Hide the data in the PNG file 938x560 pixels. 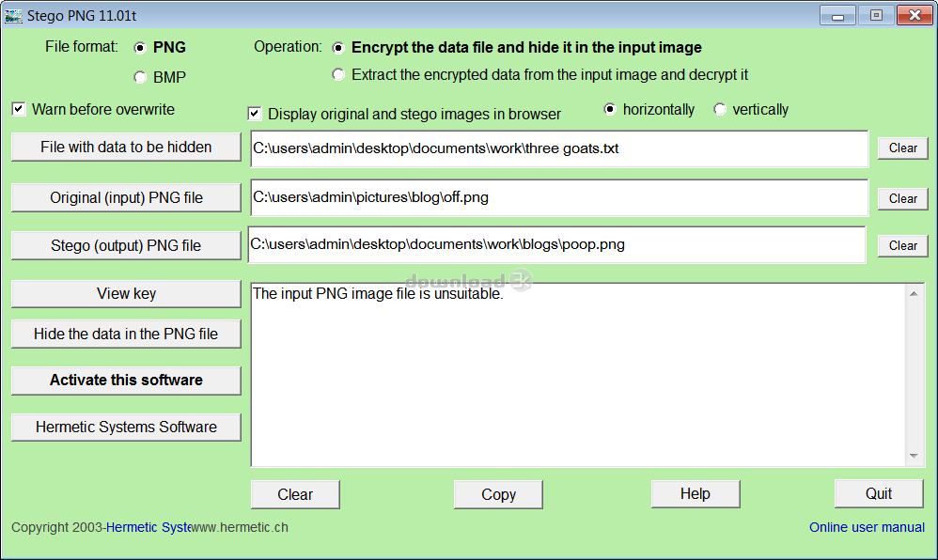(x=126, y=334)
